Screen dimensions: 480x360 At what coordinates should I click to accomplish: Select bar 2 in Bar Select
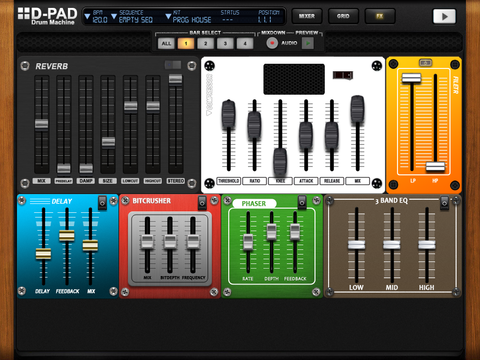(206, 43)
